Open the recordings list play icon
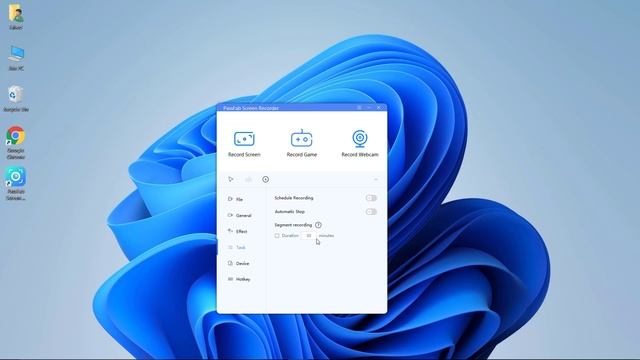This screenshot has height=360, width=640. point(231,179)
